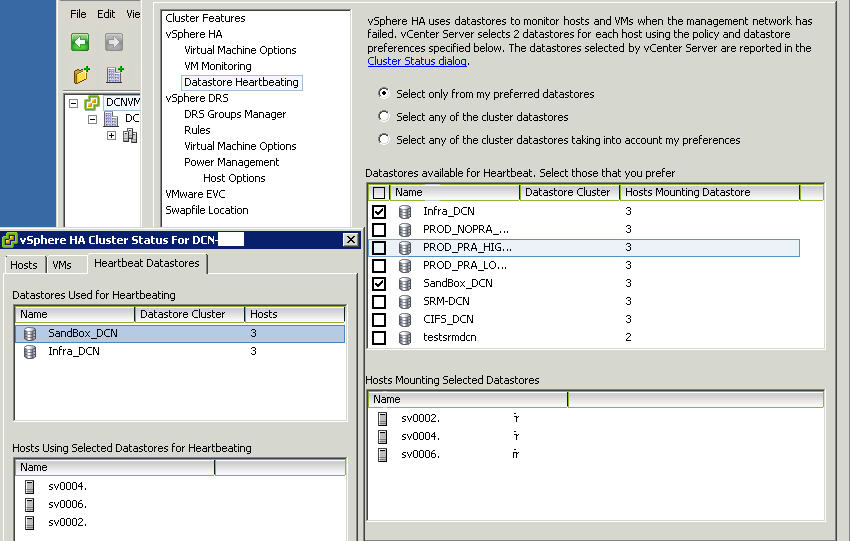Click the gray forward navigation arrow
The height and width of the screenshot is (541, 850).
pyautogui.click(x=114, y=42)
